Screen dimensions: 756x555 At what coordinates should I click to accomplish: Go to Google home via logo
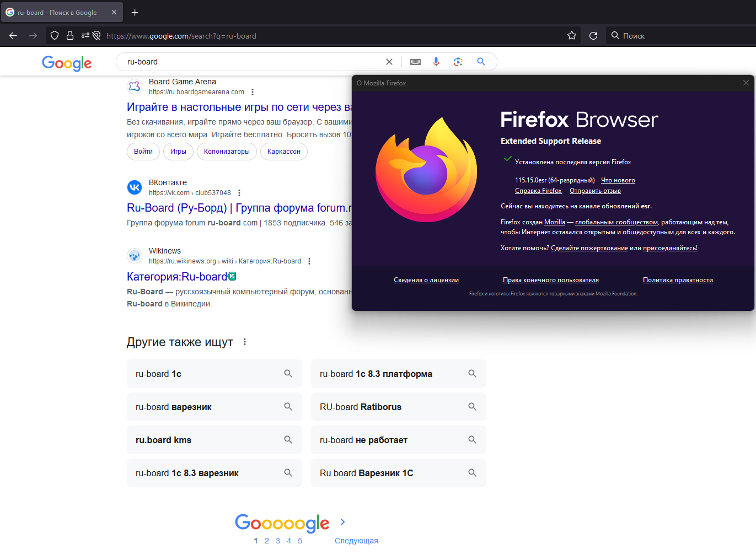tap(67, 63)
